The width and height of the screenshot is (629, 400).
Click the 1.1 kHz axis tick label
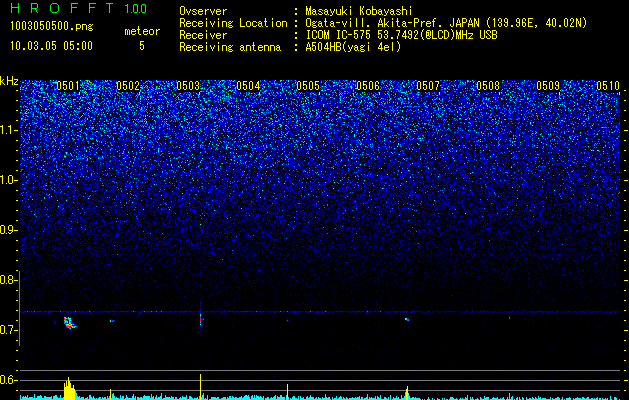[x=8, y=130]
